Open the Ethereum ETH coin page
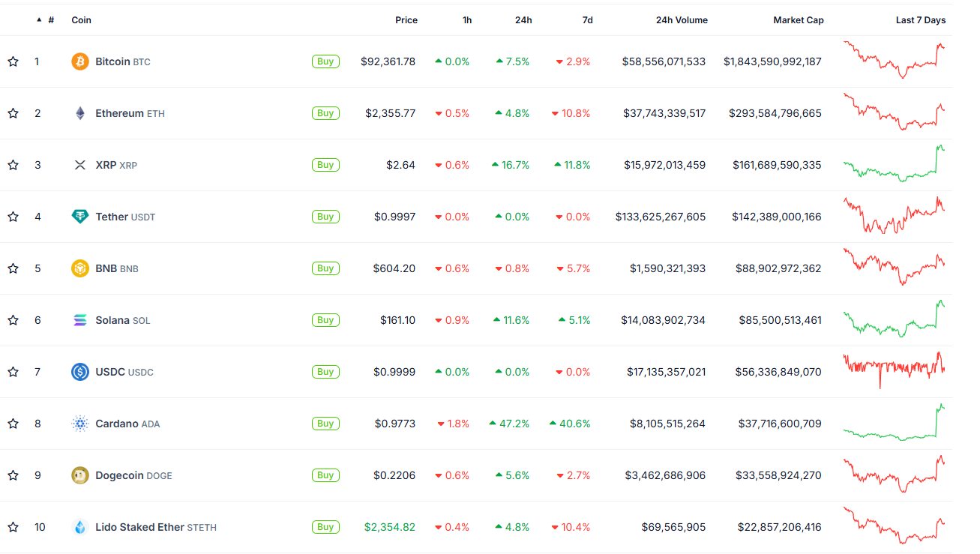 (130, 113)
